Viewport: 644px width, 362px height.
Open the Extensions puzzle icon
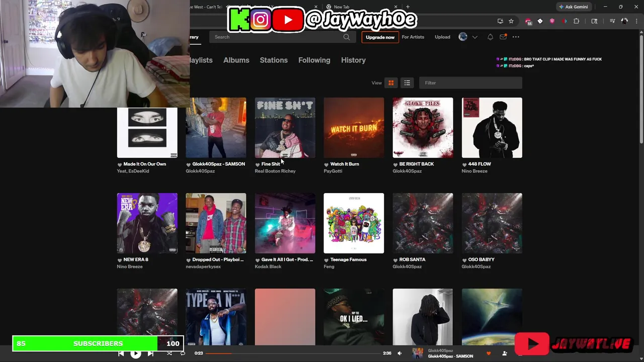(577, 21)
